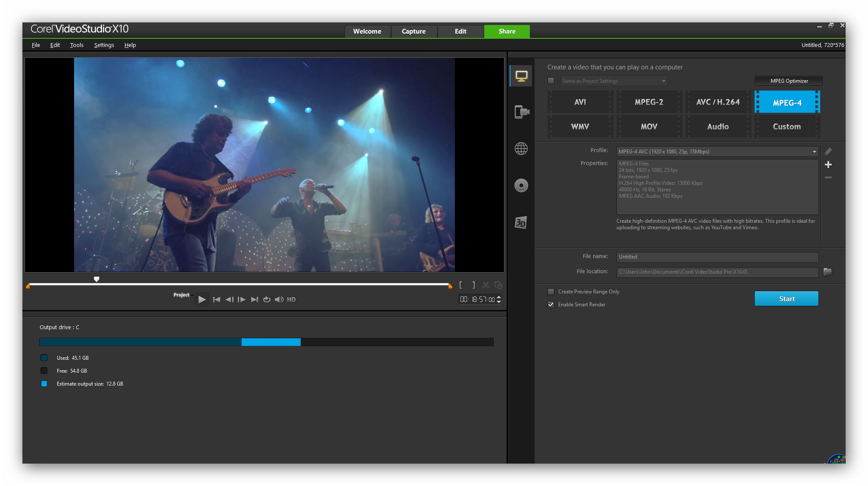Click the edit profile pencil icon
The image size is (868, 486).
(828, 152)
